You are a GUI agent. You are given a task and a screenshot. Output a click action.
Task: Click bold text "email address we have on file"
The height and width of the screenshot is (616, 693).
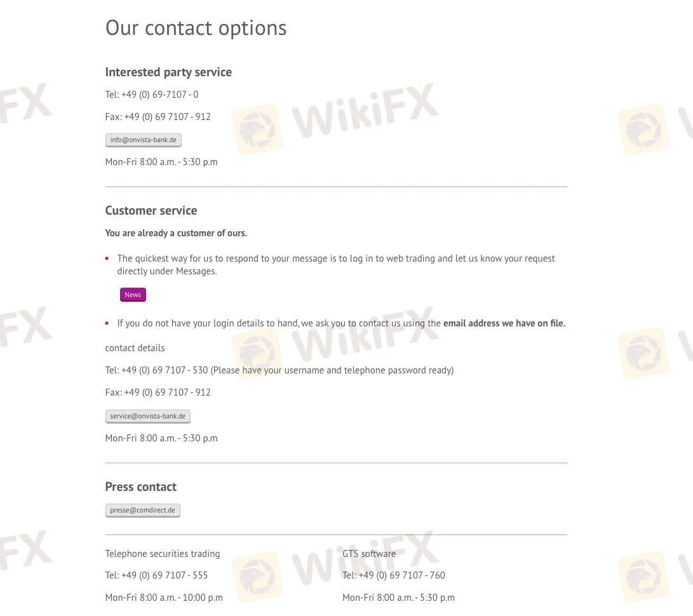(504, 323)
